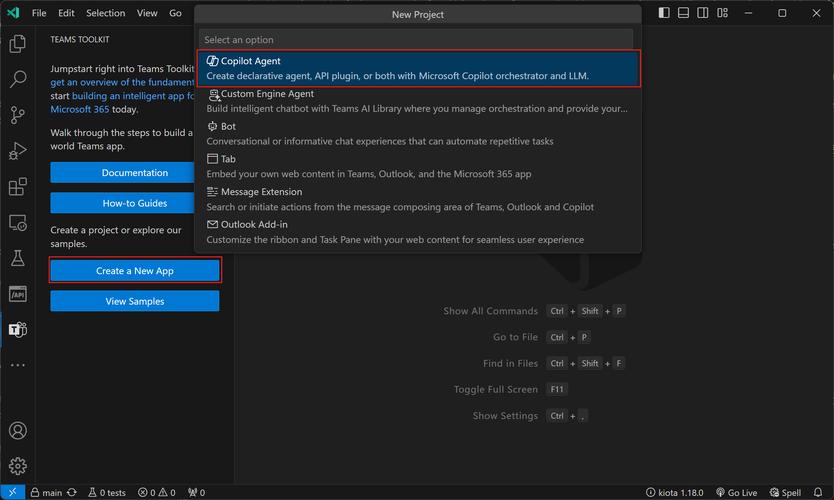Open the Testing flask icon

click(17, 258)
